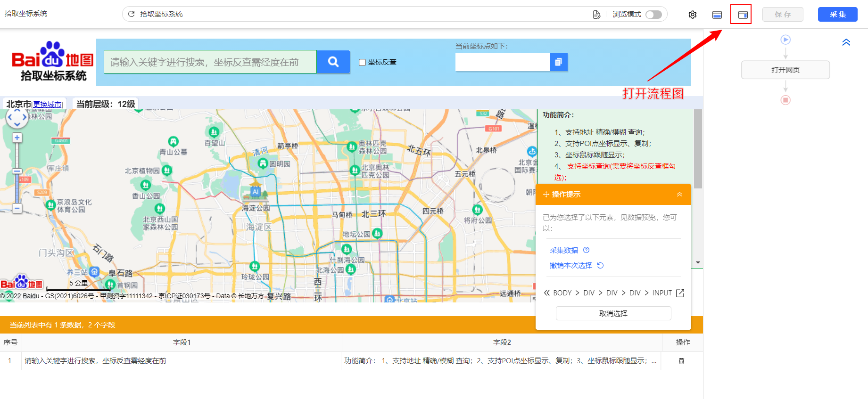Click the data preview panel layout icon
This screenshot has height=399, width=868.
(717, 15)
